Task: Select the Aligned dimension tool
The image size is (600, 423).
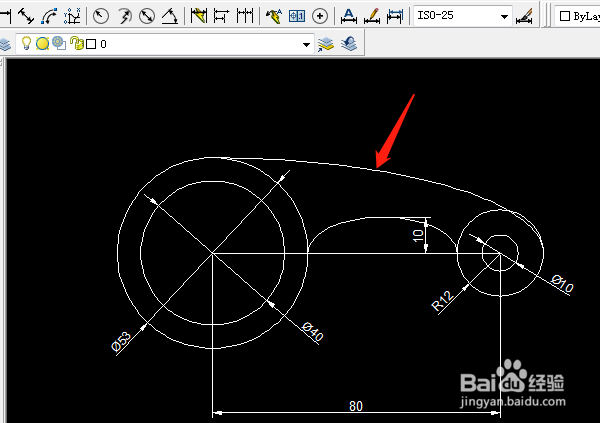Action: click(x=26, y=16)
